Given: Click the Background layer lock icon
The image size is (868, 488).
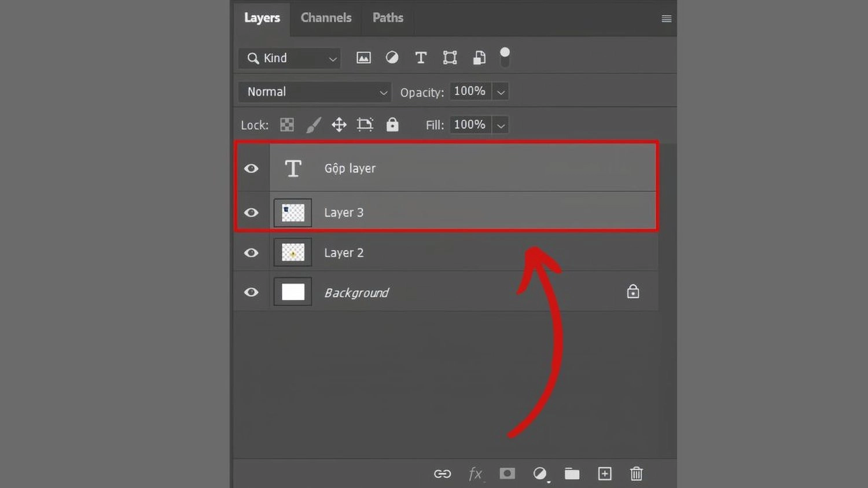Looking at the screenshot, I should [633, 291].
